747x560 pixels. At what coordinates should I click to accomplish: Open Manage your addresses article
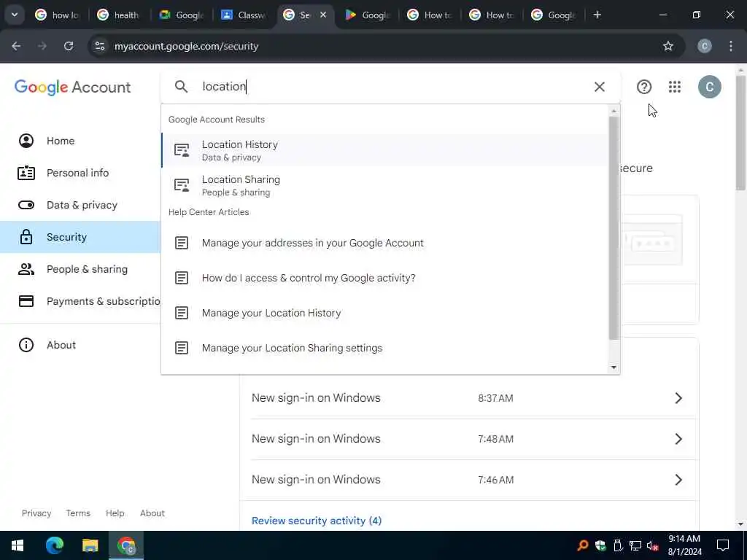point(385,243)
